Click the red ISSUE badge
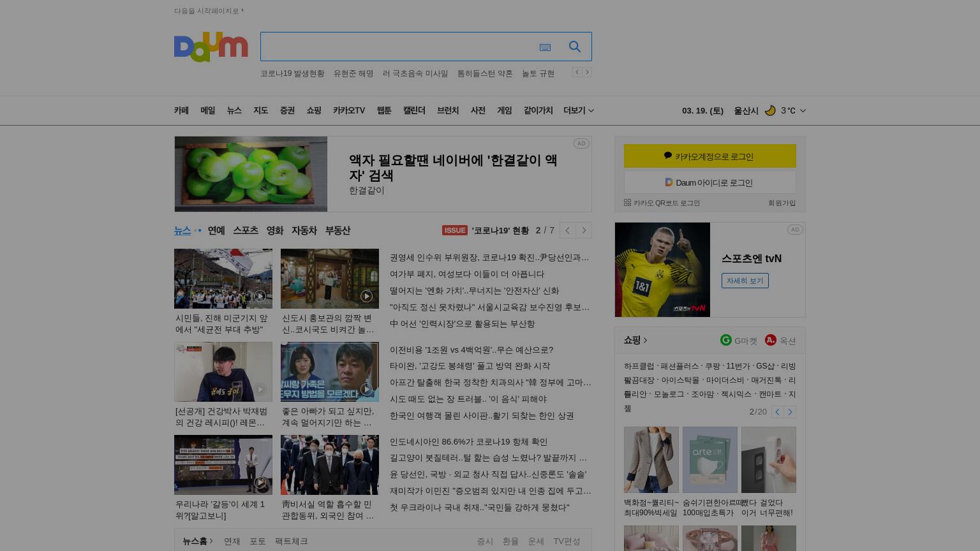980x551 pixels. (x=455, y=230)
